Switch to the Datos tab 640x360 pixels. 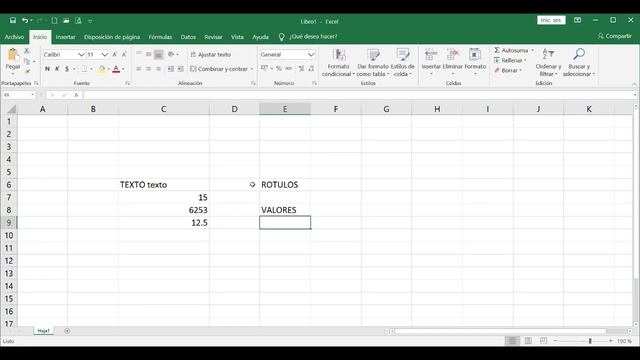pyautogui.click(x=188, y=37)
